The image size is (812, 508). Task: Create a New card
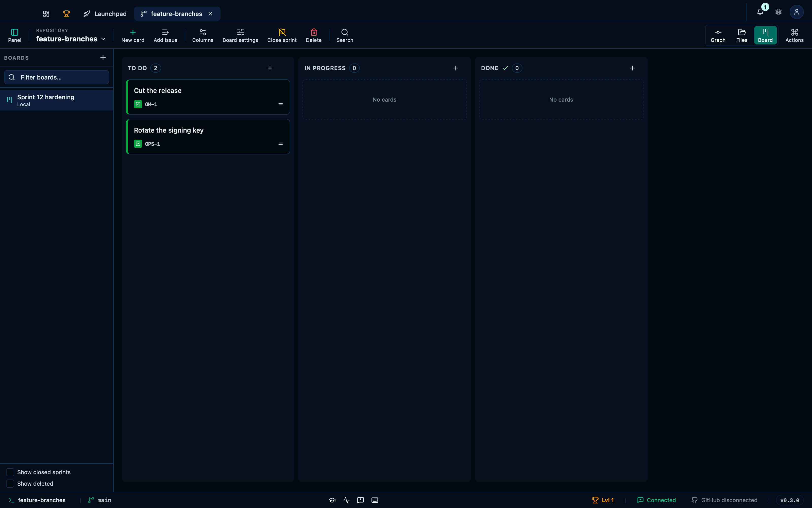tap(133, 35)
